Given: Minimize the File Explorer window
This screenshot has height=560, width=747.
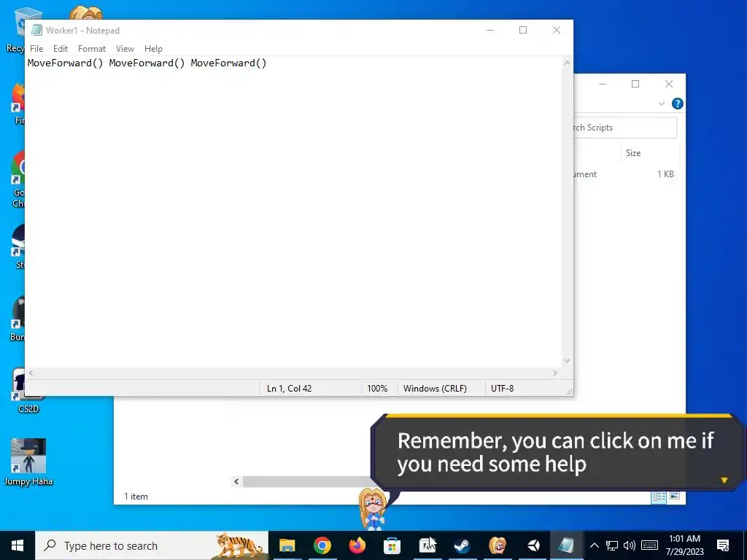Looking at the screenshot, I should (602, 85).
